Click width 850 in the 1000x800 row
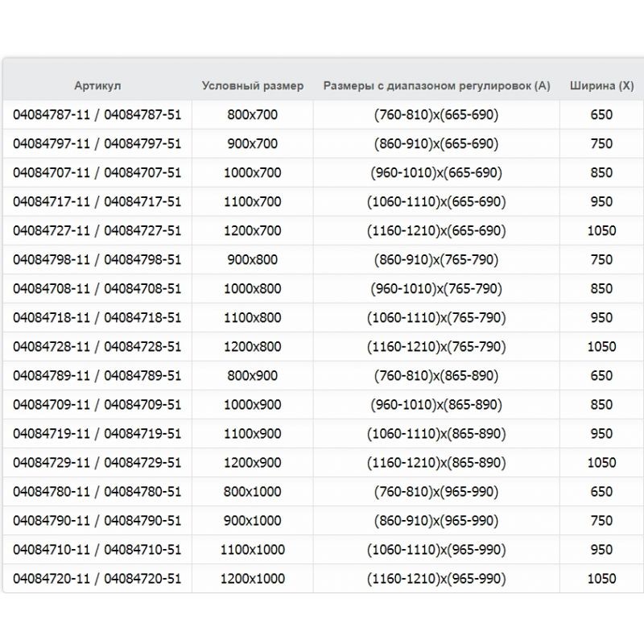Viewport: 644px width, 644px height. coord(601,289)
